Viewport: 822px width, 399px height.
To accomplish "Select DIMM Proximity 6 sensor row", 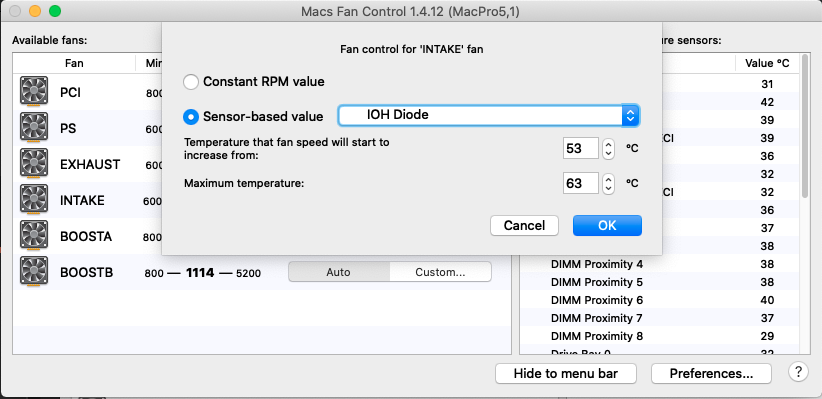I will click(x=659, y=300).
